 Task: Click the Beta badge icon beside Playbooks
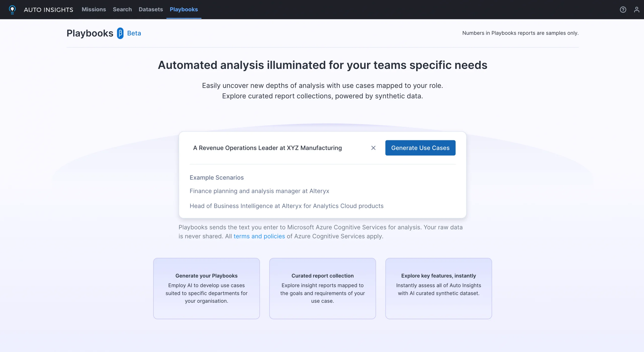coord(120,33)
